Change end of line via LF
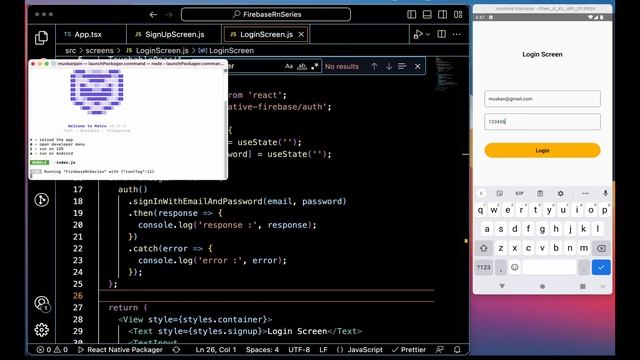This screenshot has height=360, width=640. point(323,349)
